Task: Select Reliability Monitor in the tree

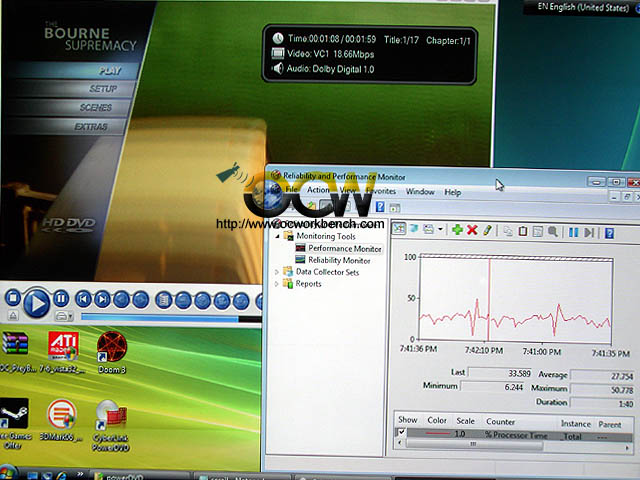Action: tap(339, 260)
